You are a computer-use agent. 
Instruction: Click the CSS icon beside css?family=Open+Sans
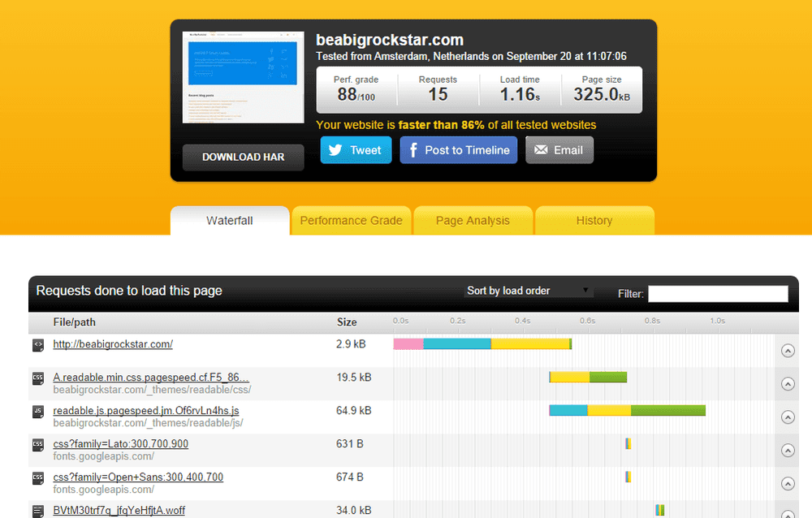tap(38, 478)
